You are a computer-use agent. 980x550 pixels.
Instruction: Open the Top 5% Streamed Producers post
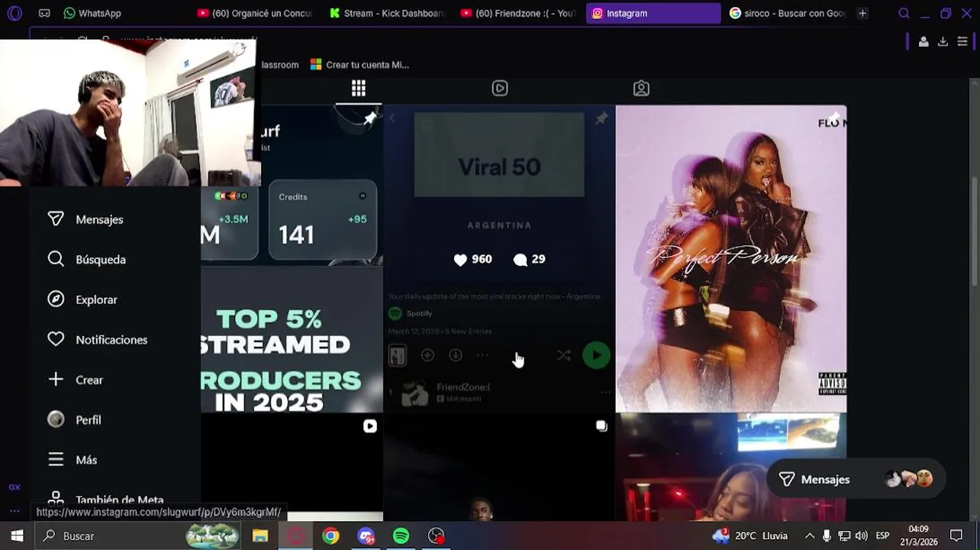[292, 340]
